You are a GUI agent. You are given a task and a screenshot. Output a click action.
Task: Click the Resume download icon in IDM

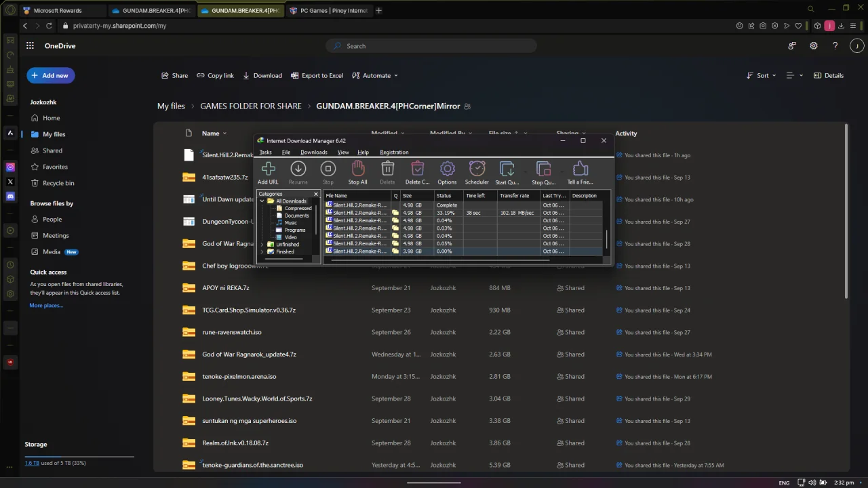(x=298, y=169)
